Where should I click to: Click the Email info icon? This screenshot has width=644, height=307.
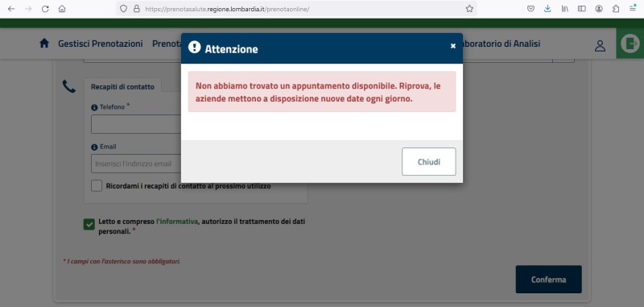(x=94, y=147)
